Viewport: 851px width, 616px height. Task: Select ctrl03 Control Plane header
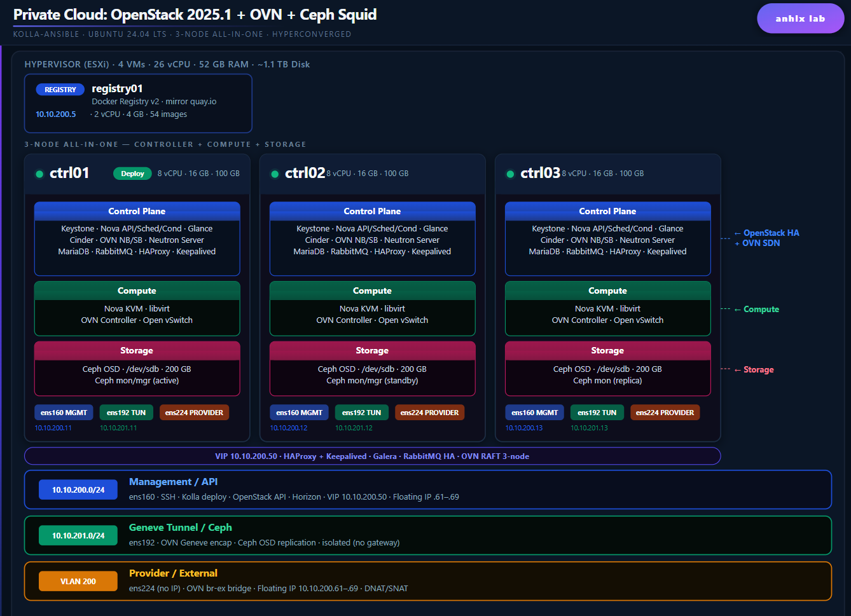pyautogui.click(x=607, y=211)
